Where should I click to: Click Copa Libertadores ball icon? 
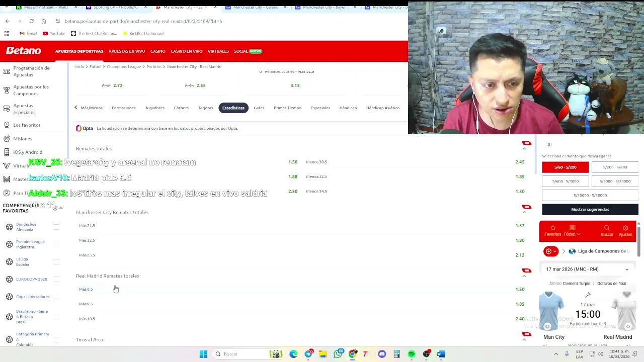coord(9,297)
